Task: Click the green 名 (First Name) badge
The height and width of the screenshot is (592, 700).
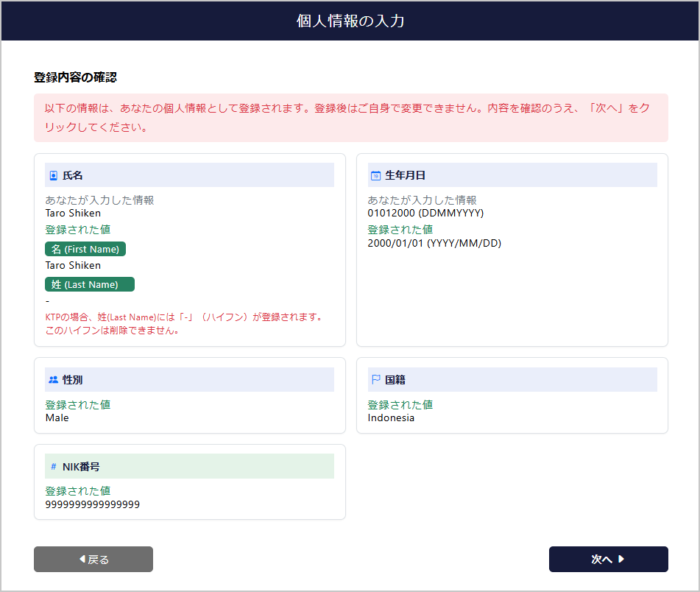Action: click(x=85, y=249)
